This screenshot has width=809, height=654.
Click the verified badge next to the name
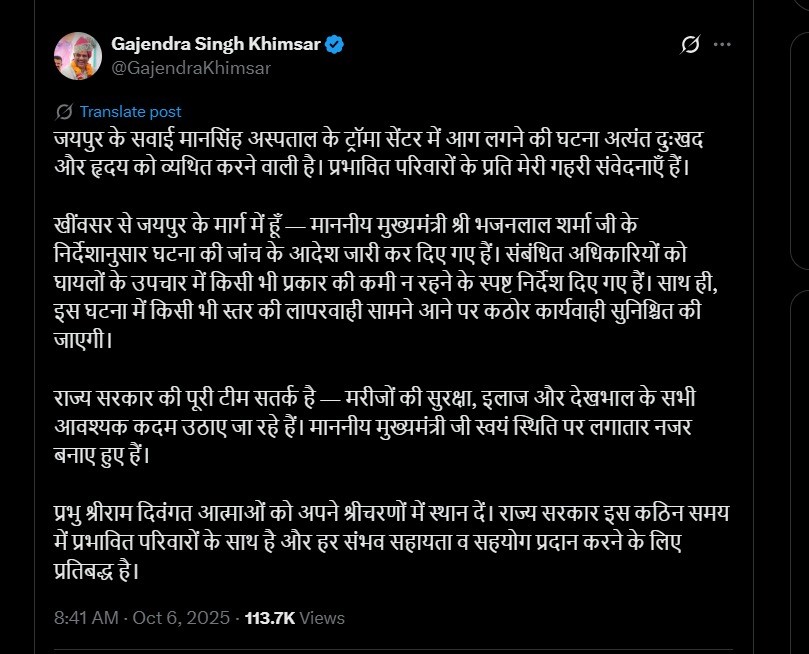click(x=337, y=43)
